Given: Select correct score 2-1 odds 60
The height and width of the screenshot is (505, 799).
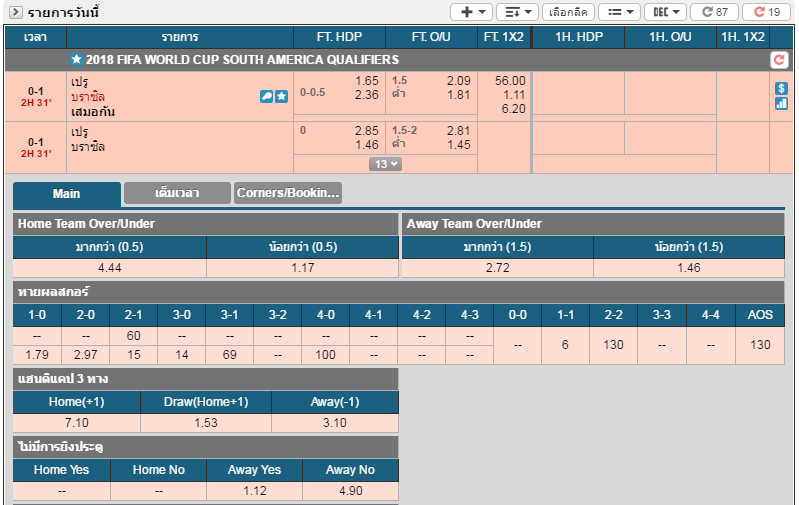Looking at the screenshot, I should coord(134,336).
